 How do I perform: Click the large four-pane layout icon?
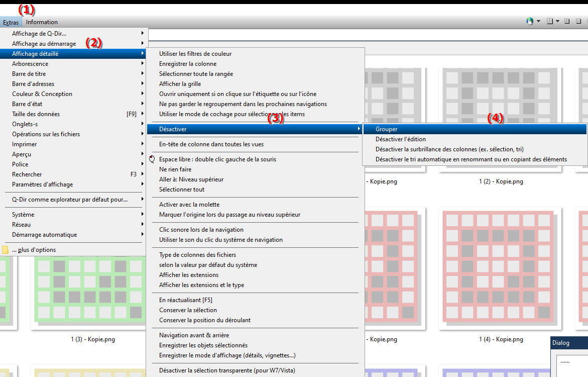pos(550,22)
